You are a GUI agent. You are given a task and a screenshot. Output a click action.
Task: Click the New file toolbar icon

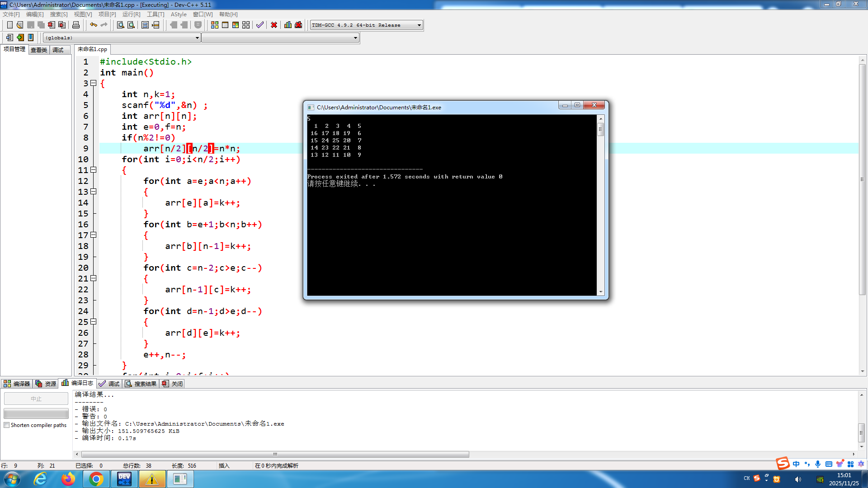[9, 25]
